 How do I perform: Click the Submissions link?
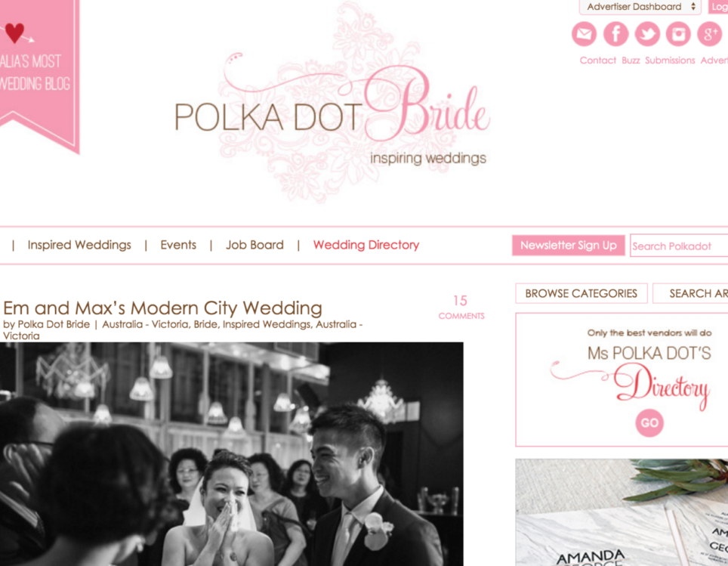tap(670, 60)
